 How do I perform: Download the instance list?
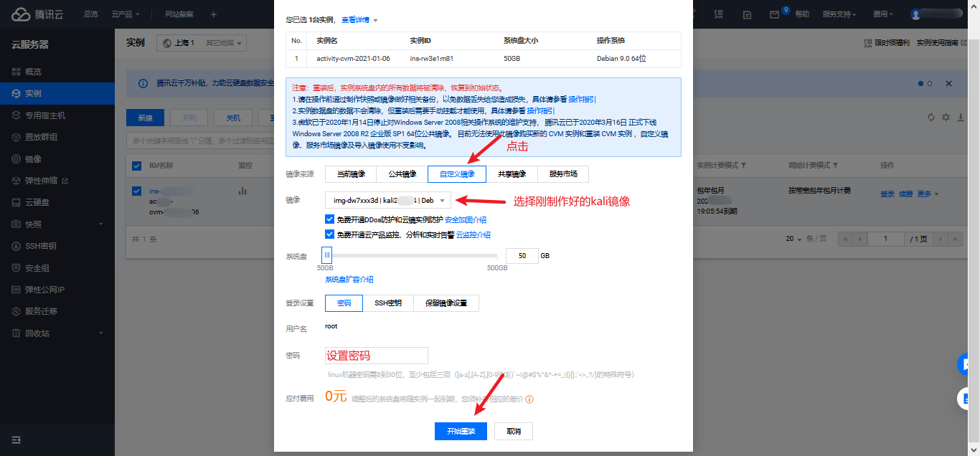click(961, 118)
